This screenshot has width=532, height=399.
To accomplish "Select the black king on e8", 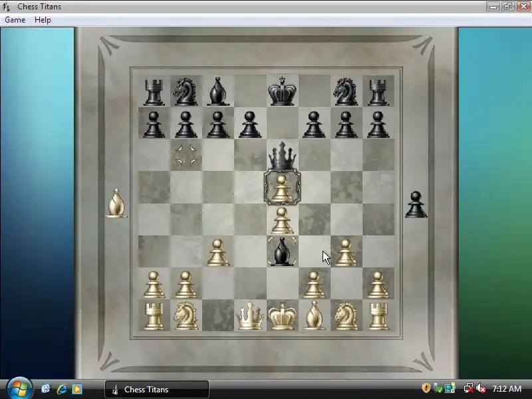I will (x=282, y=91).
